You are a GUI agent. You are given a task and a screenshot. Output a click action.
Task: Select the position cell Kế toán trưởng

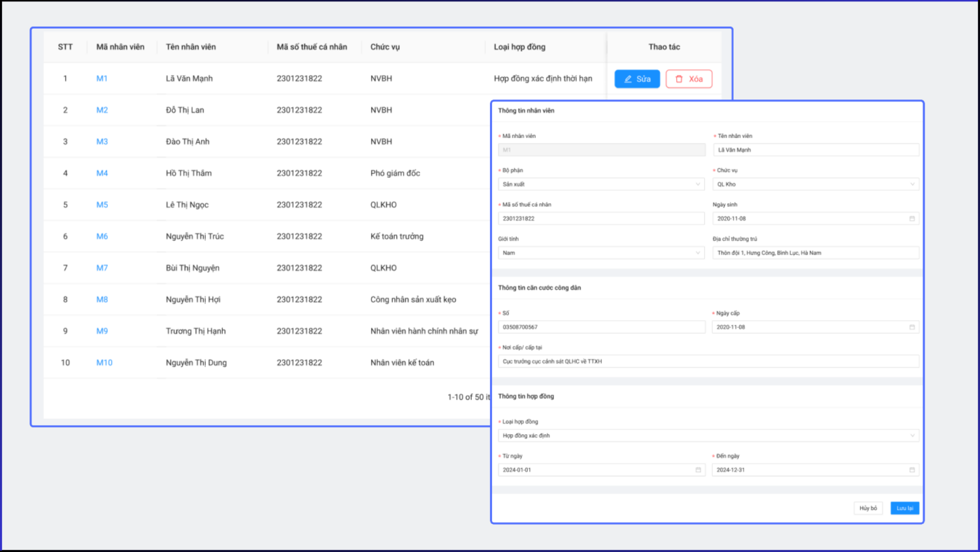tap(397, 236)
